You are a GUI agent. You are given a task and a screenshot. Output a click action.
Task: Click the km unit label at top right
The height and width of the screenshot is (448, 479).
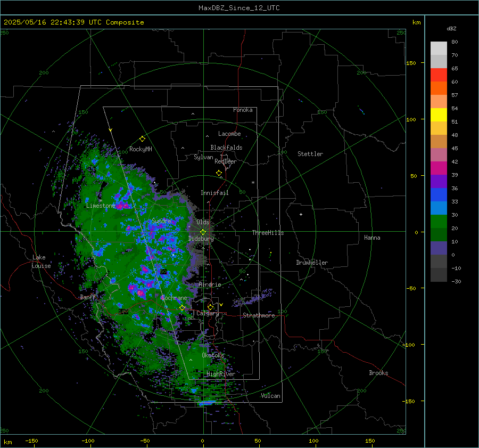pos(416,22)
